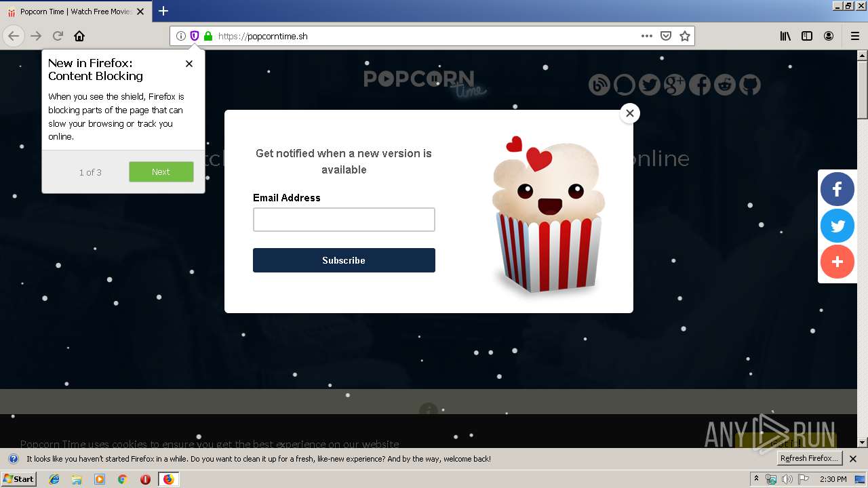Select the Firefox taskbar button
Screen dimensions: 868x488
[168, 479]
